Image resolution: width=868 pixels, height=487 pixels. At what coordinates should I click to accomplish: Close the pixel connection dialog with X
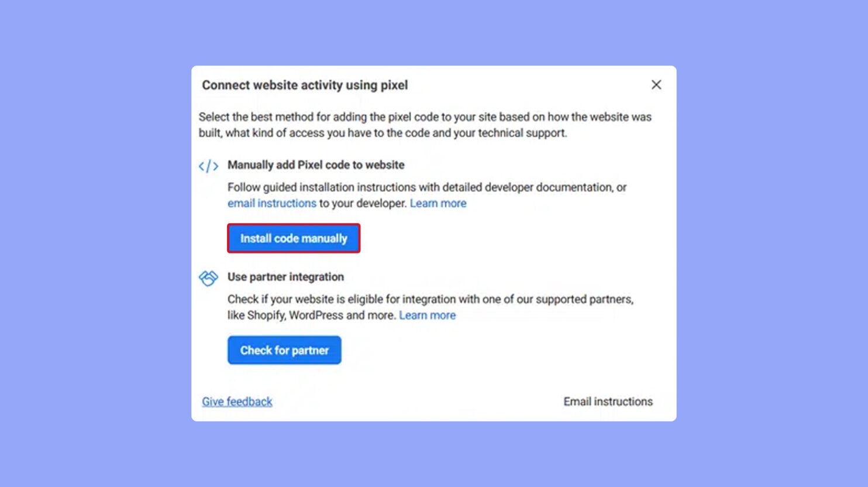pyautogui.click(x=656, y=85)
